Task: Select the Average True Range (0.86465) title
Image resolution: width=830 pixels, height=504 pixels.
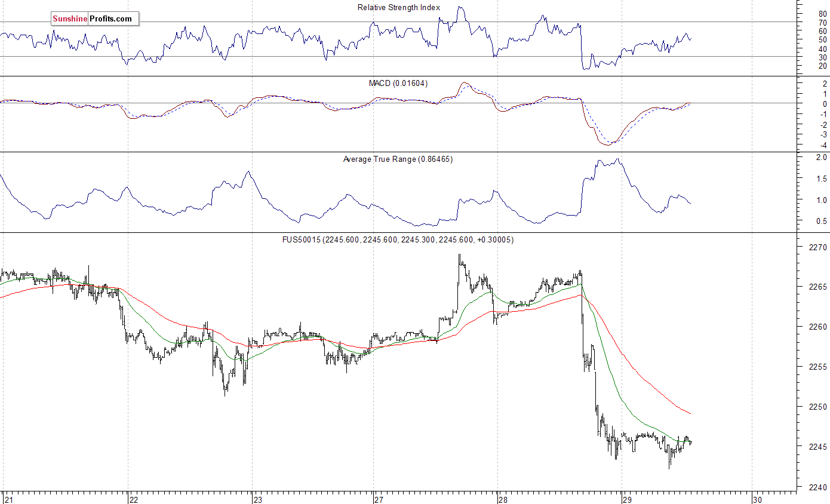Action: tap(398, 159)
